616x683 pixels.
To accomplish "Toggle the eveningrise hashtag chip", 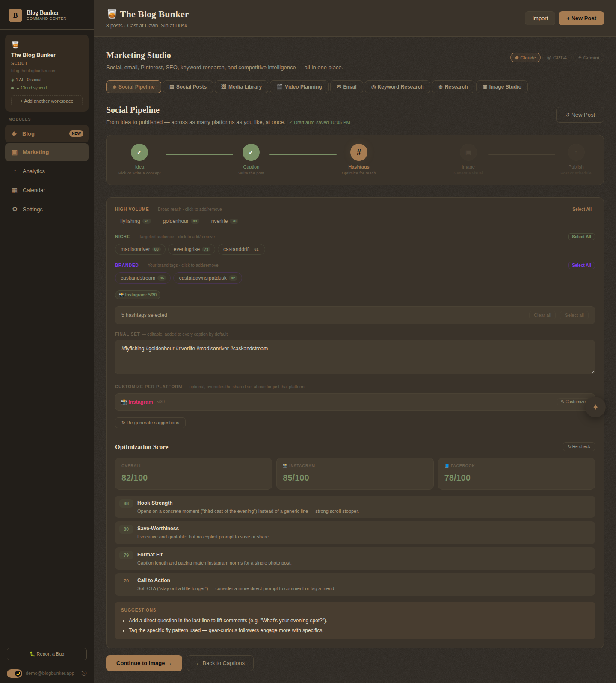I will pos(192,249).
